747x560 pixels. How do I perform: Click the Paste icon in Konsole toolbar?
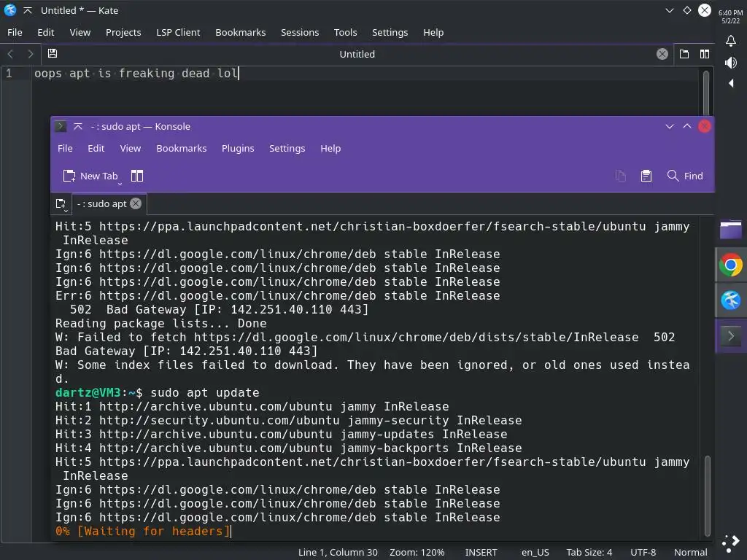coord(646,176)
